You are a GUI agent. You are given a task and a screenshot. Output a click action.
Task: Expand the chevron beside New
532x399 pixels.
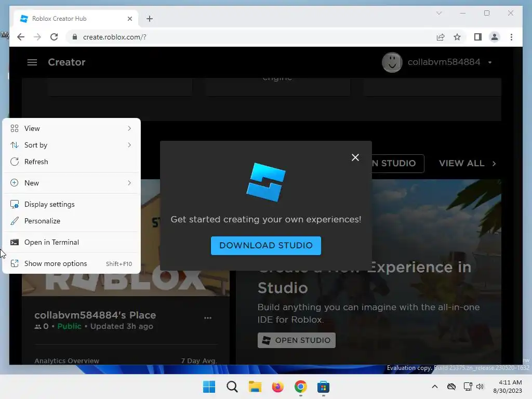(x=129, y=183)
